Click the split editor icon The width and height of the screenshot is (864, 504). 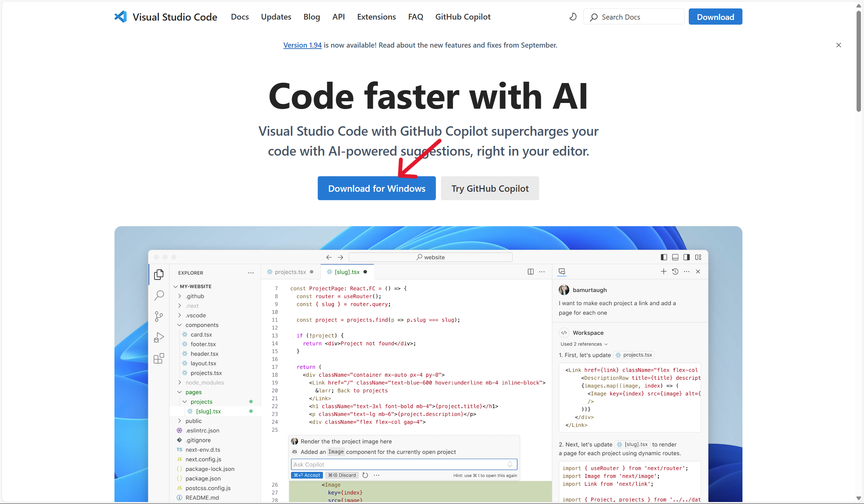point(530,271)
